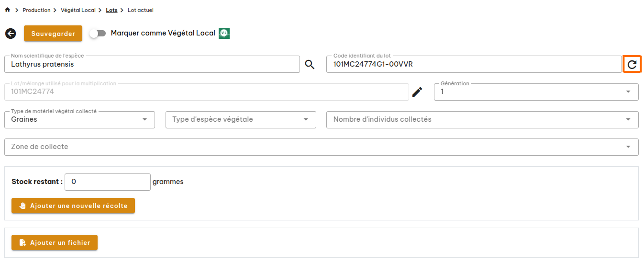Viewport: 644px width, 265px height.
Task: Navigate to Production breadcrumb
Action: pyautogui.click(x=36, y=10)
